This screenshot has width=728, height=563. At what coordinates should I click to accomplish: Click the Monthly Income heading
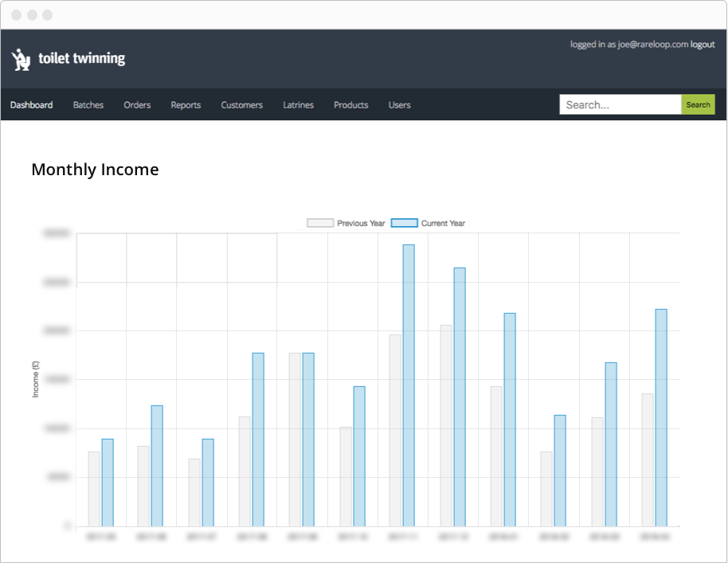(95, 170)
